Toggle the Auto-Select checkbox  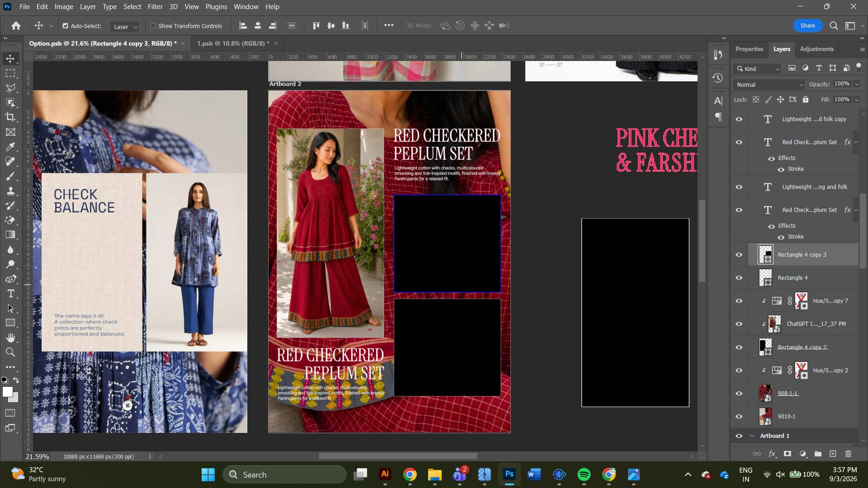(66, 26)
